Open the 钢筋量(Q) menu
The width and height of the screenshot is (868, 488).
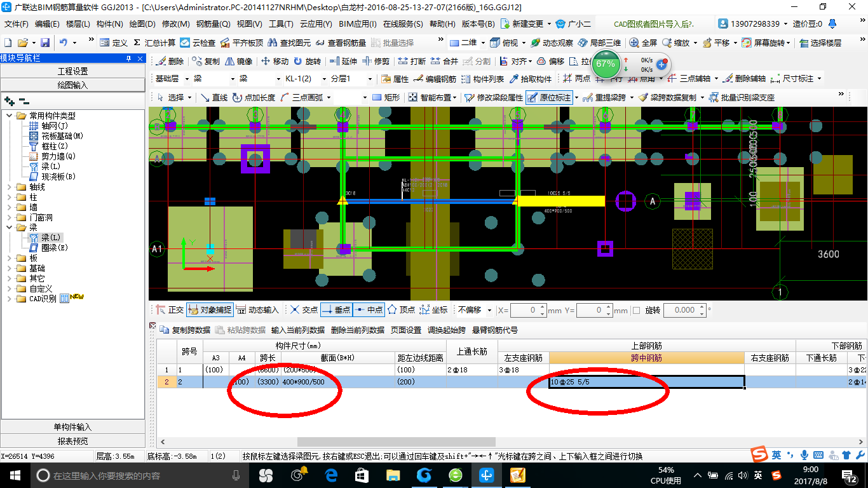213,24
